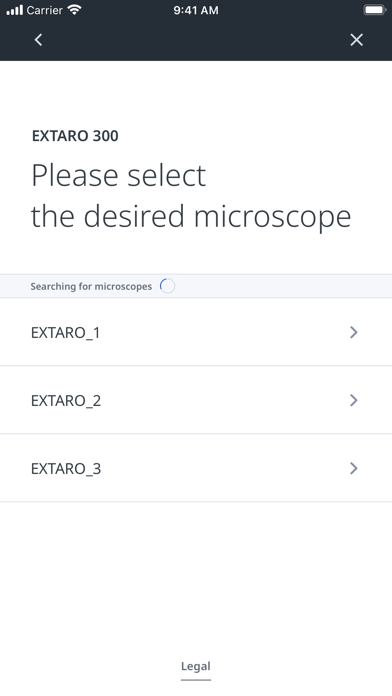Select the EXTARO_1 microscope name
Viewport: 392px width, 696px height.
[x=65, y=332]
